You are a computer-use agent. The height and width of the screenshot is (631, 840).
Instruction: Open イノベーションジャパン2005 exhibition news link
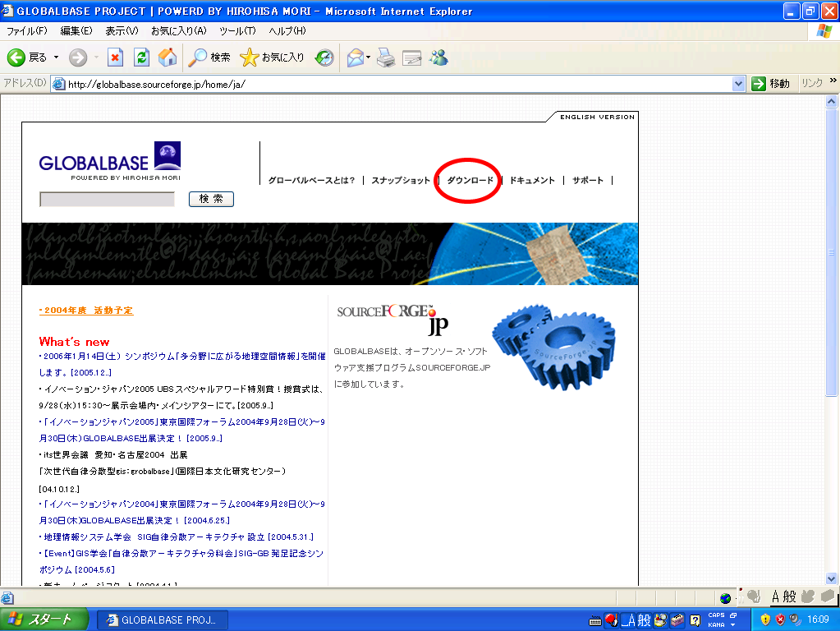click(182, 430)
